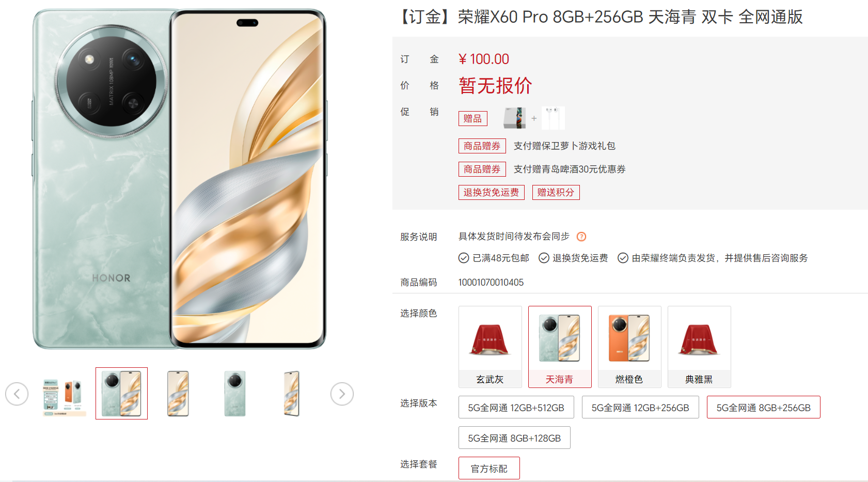Click the free shipping over 48 yuan checkmark icon

(464, 258)
